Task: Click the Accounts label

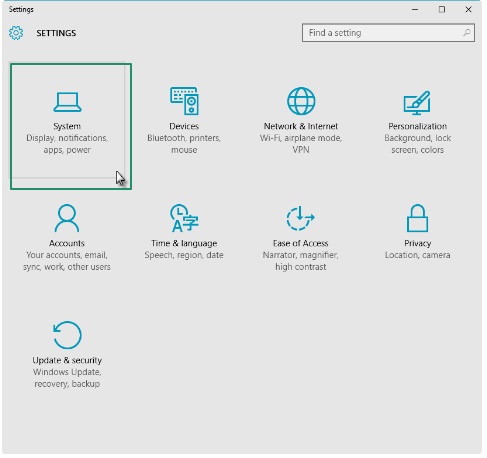Action: (x=67, y=243)
